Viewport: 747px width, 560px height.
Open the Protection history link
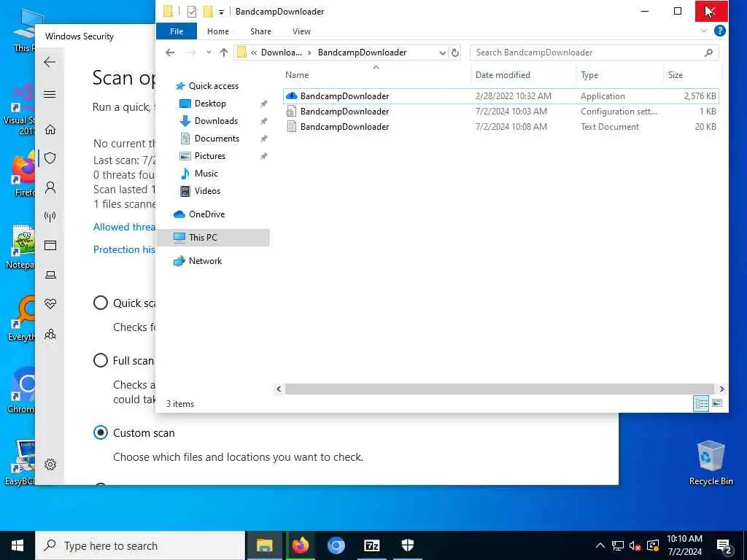[124, 249]
